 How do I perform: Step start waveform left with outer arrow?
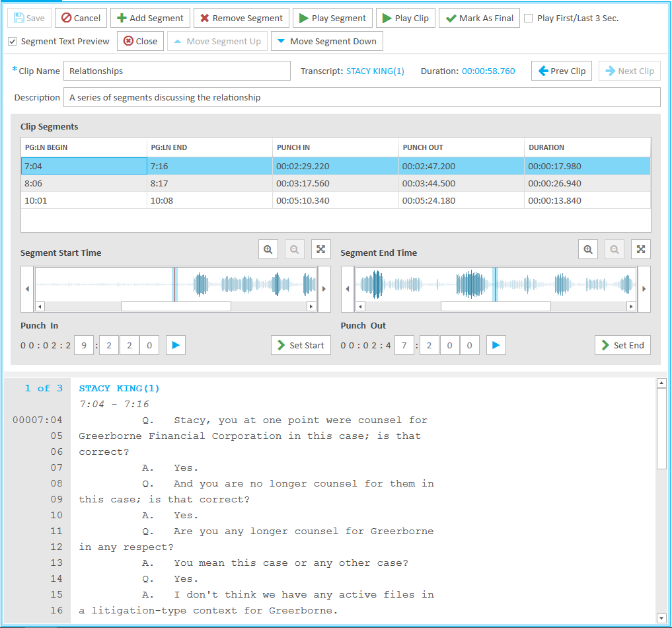coord(28,289)
